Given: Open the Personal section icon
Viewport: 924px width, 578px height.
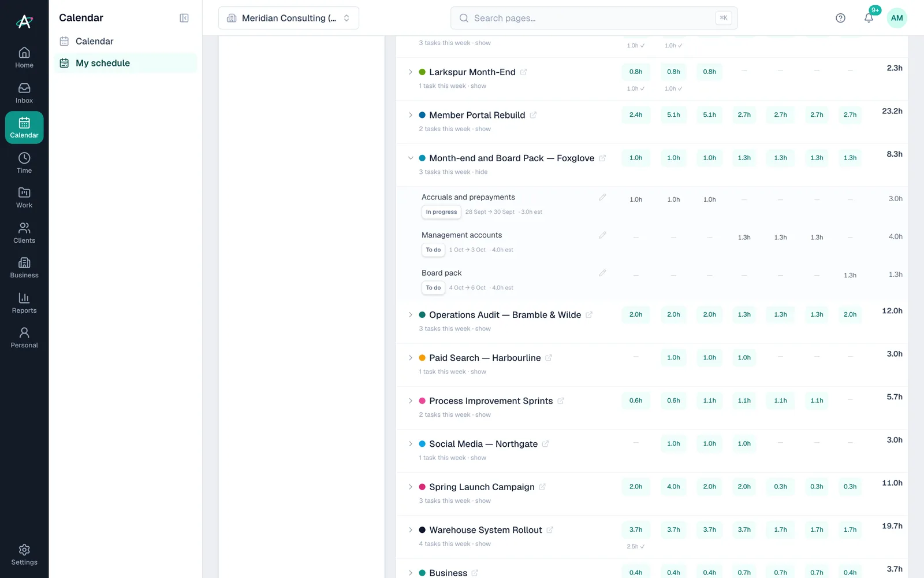Looking at the screenshot, I should [24, 338].
